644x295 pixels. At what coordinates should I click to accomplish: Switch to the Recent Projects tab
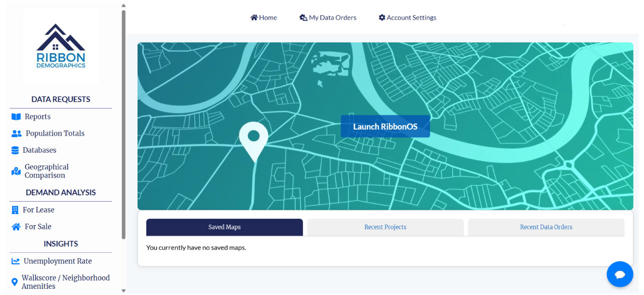385,227
